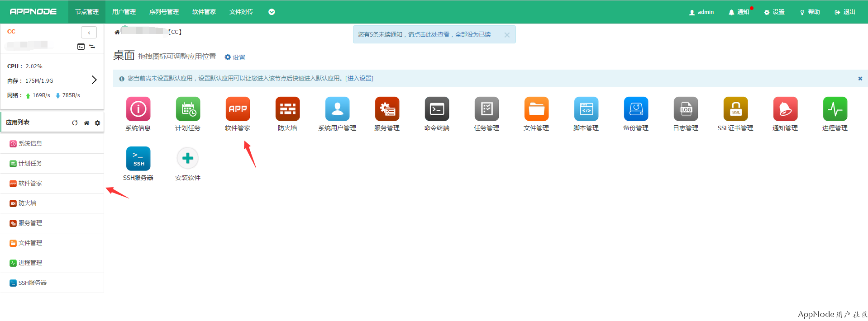Open the 文件对传 top menu item
This screenshot has width=868, height=321.
pos(241,12)
